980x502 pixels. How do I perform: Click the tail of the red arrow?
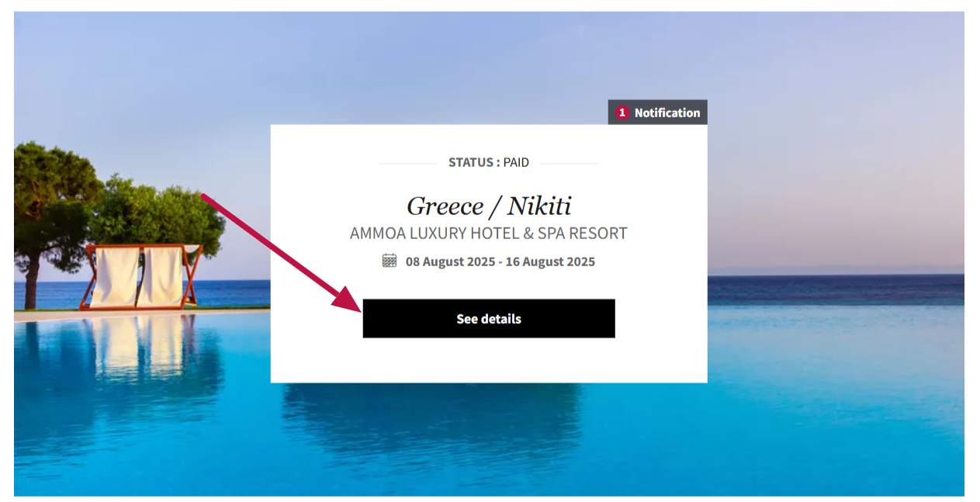(x=205, y=196)
